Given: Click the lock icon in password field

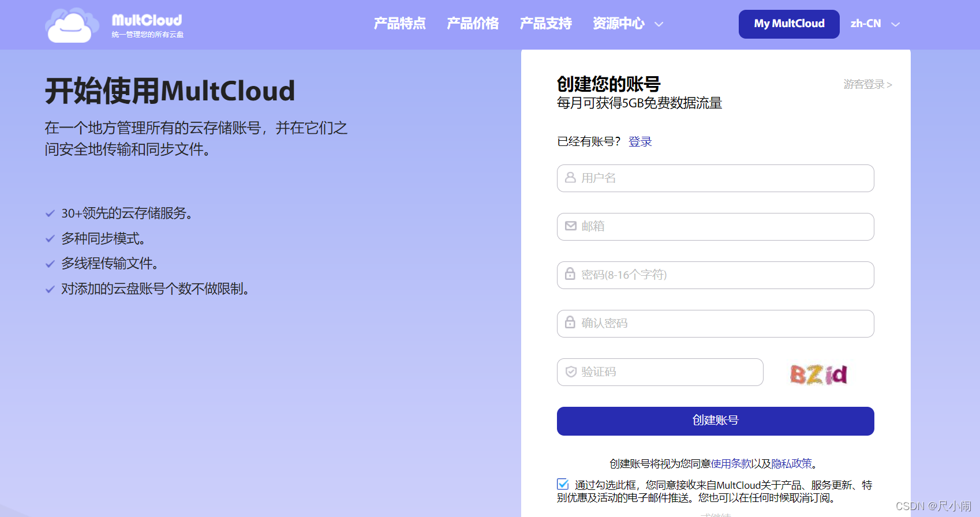Looking at the screenshot, I should click(x=570, y=274).
